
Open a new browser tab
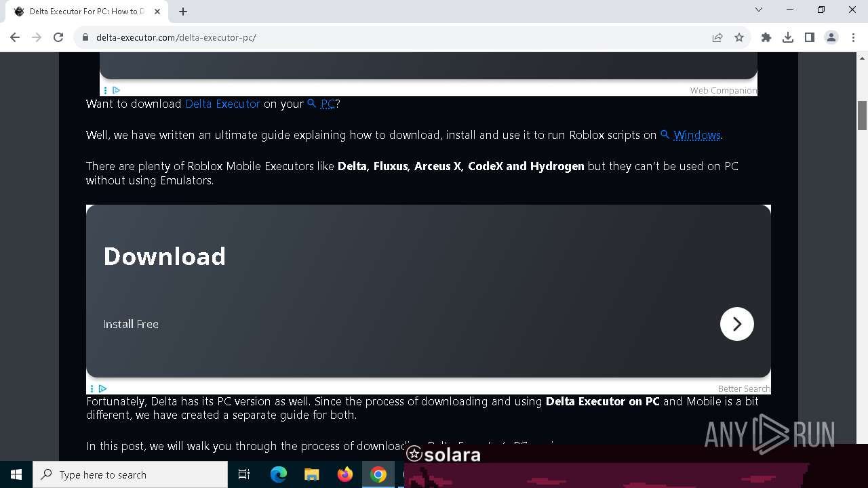pyautogui.click(x=183, y=12)
